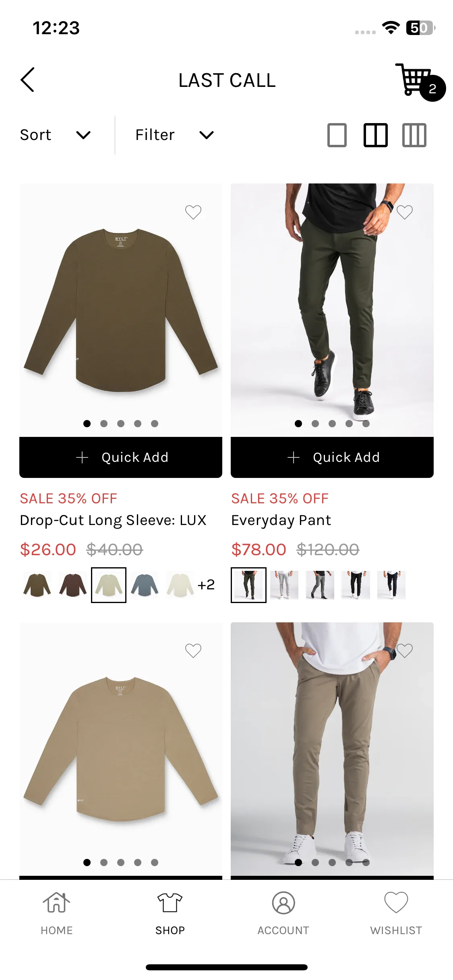
Task: Favorite the Everyday Pant heart
Action: tap(405, 212)
